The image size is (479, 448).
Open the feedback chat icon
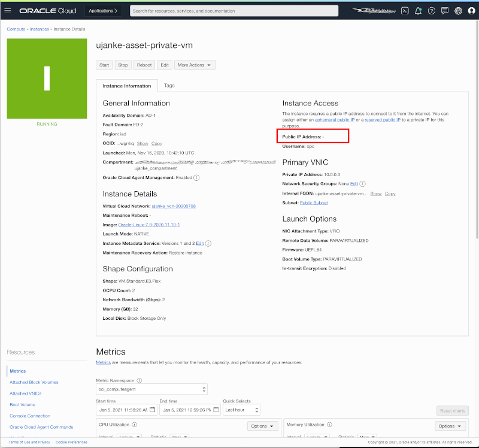coord(445,11)
